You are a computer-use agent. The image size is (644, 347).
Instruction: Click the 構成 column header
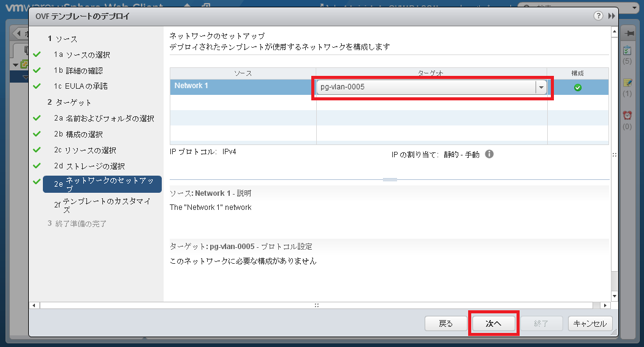click(577, 73)
